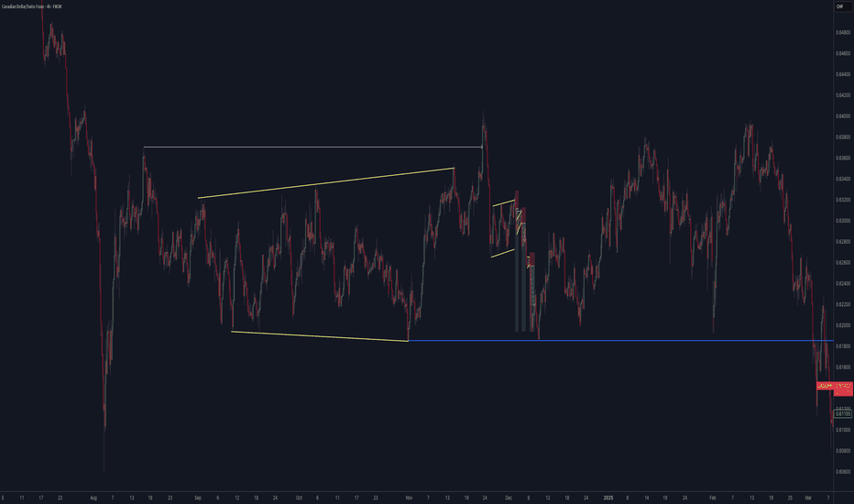Click the 0.63400 price axis label
The height and width of the screenshot is (504, 854).
(843, 179)
